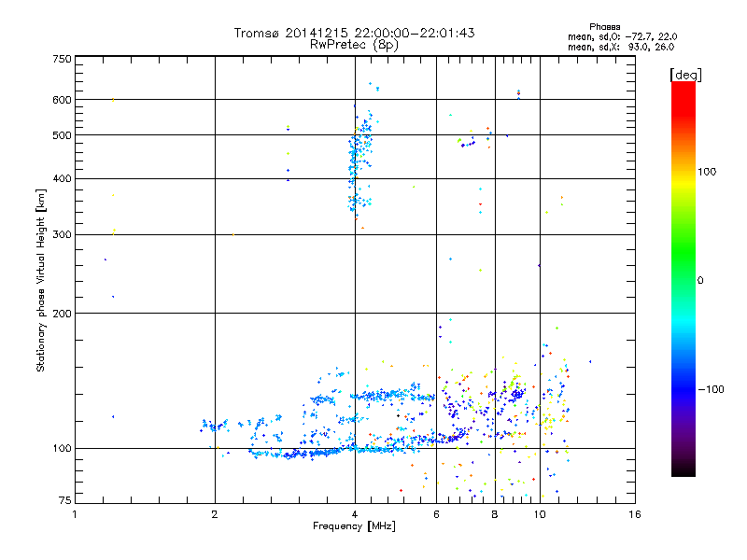The height and width of the screenshot is (560, 747).
Task: Click the y-axis tick label '500'
Action: [62, 135]
